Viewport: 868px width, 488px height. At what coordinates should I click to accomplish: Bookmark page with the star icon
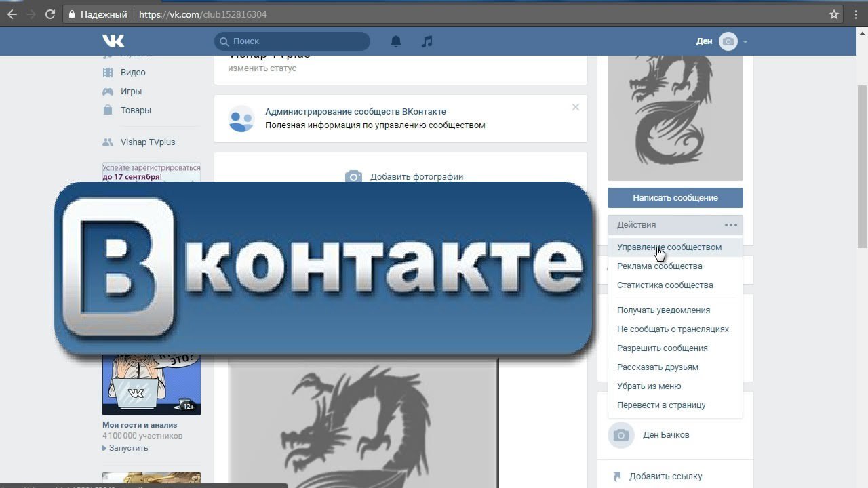(x=834, y=14)
